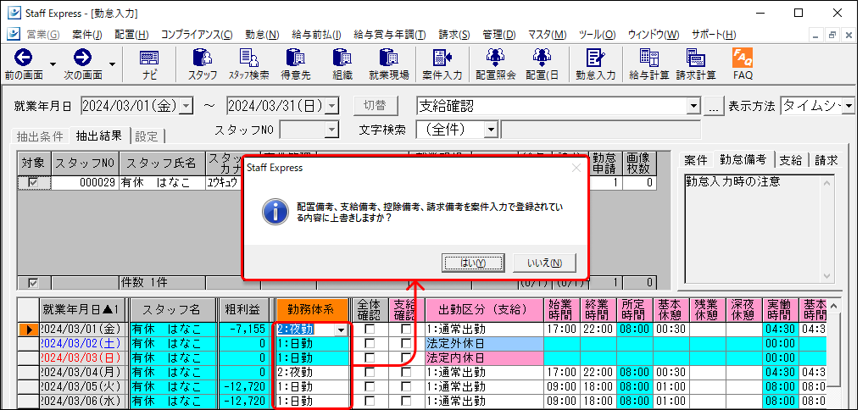This screenshot has height=410, width=868.
Task: Check 全体確認 for 2024/03/02
Action: (370, 344)
